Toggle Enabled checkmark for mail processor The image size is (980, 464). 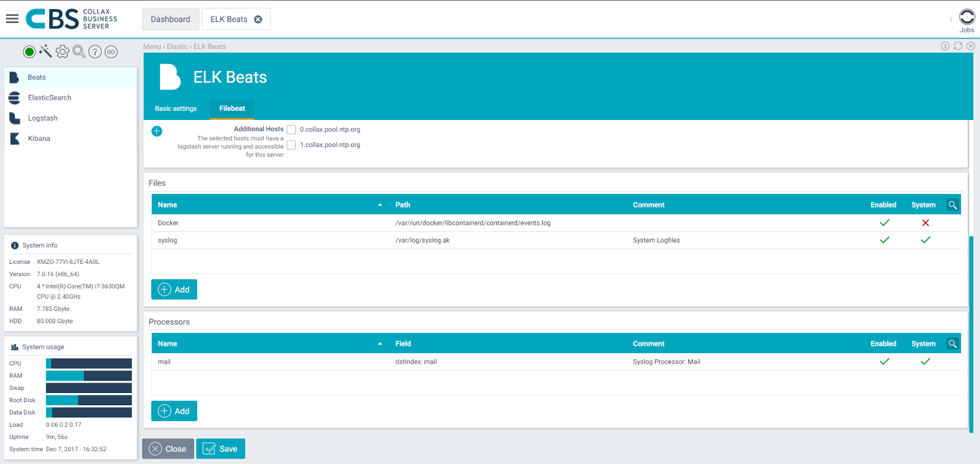[x=884, y=362]
